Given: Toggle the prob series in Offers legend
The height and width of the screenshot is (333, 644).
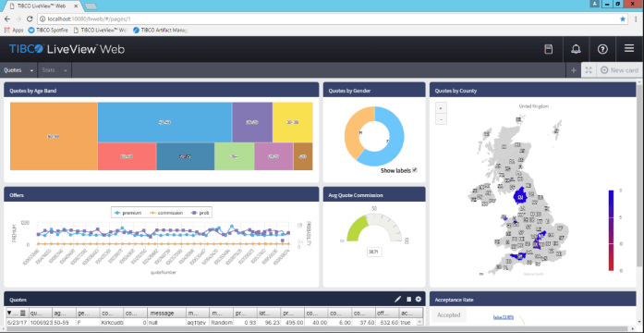Looking at the screenshot, I should [x=200, y=213].
